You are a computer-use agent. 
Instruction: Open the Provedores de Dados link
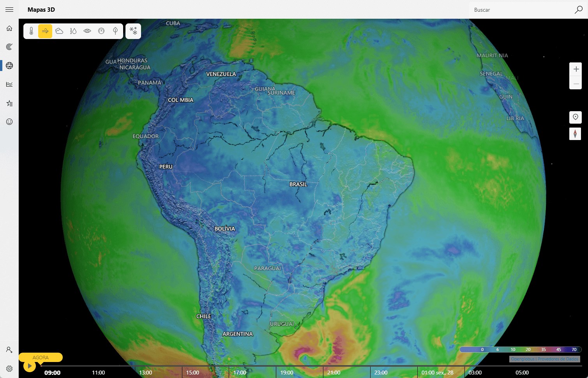click(x=558, y=359)
